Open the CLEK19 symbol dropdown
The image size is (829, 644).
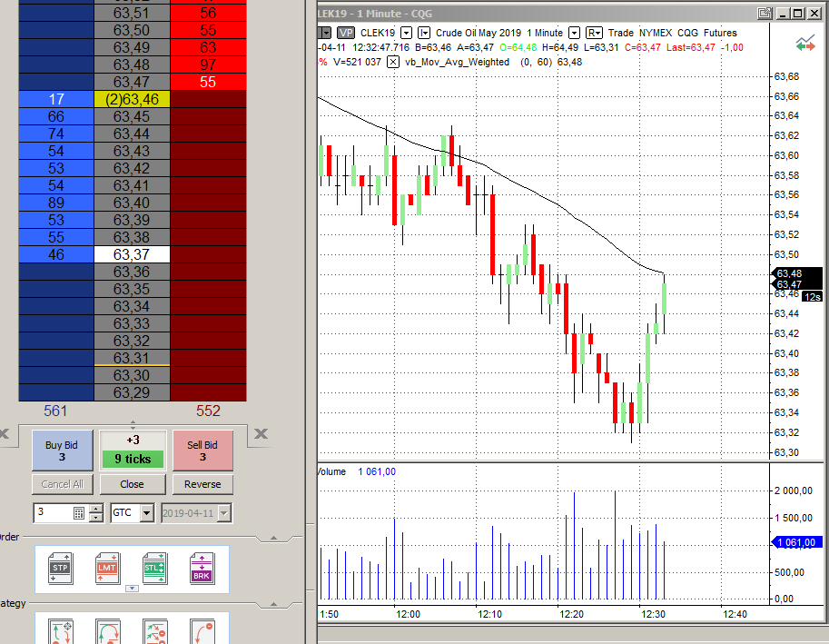click(x=406, y=33)
